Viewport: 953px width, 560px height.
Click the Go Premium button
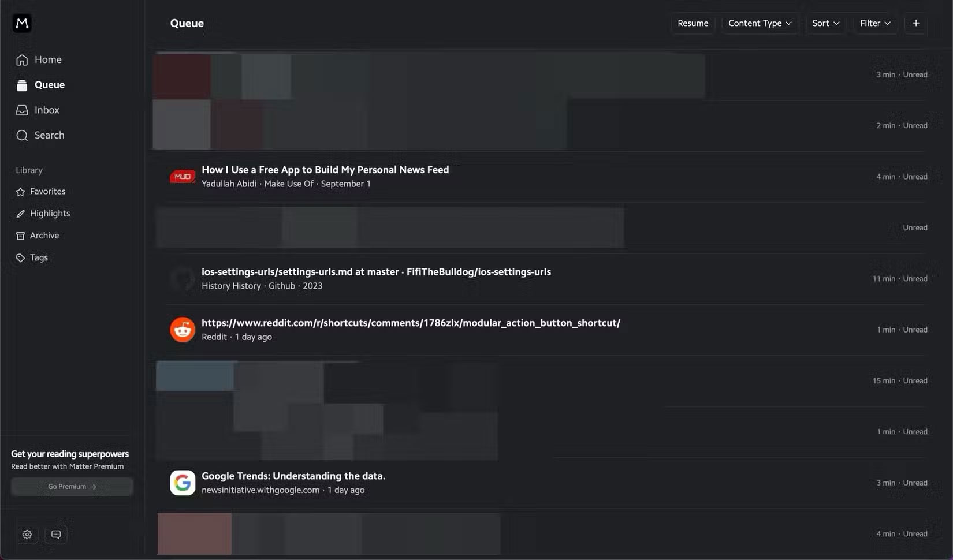[72, 487]
